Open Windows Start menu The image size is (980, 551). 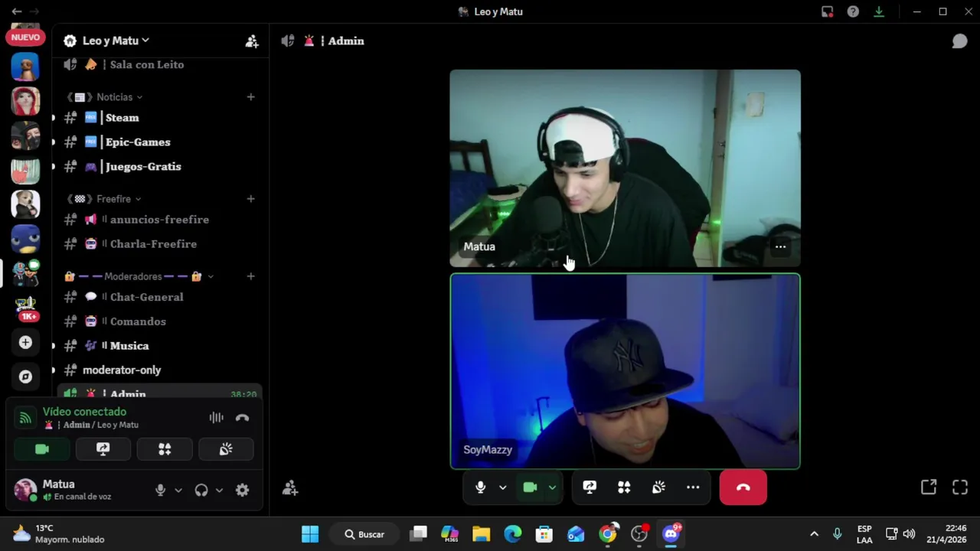pyautogui.click(x=310, y=534)
